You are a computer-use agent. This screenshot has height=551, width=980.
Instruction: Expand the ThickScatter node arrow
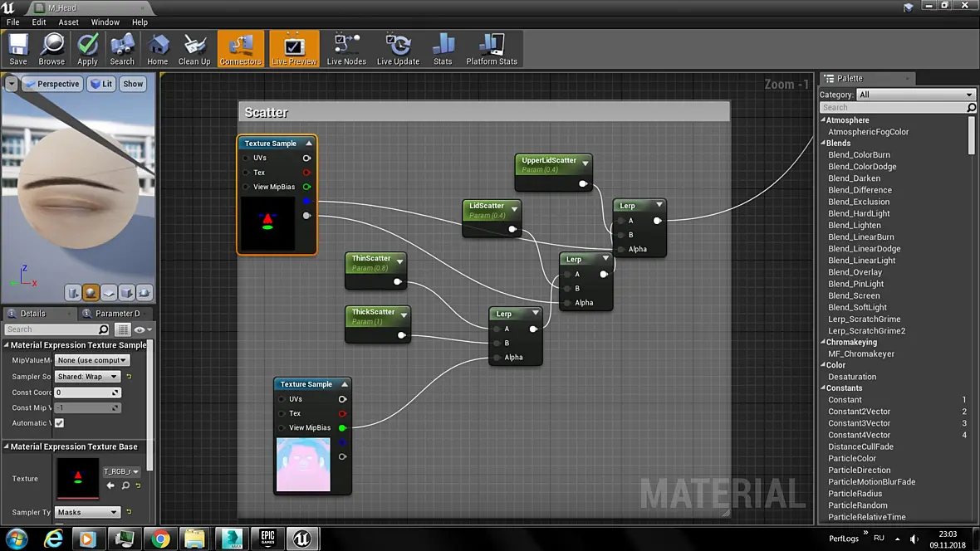tap(404, 315)
